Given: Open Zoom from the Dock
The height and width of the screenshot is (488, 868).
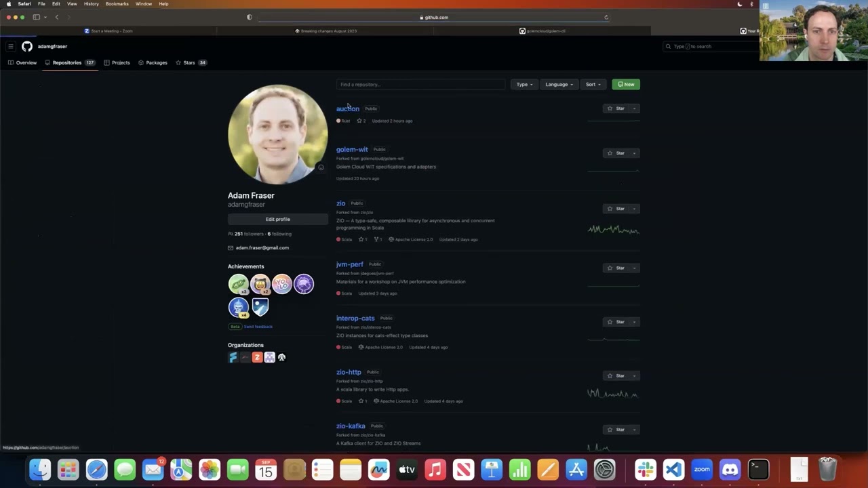Looking at the screenshot, I should (702, 469).
